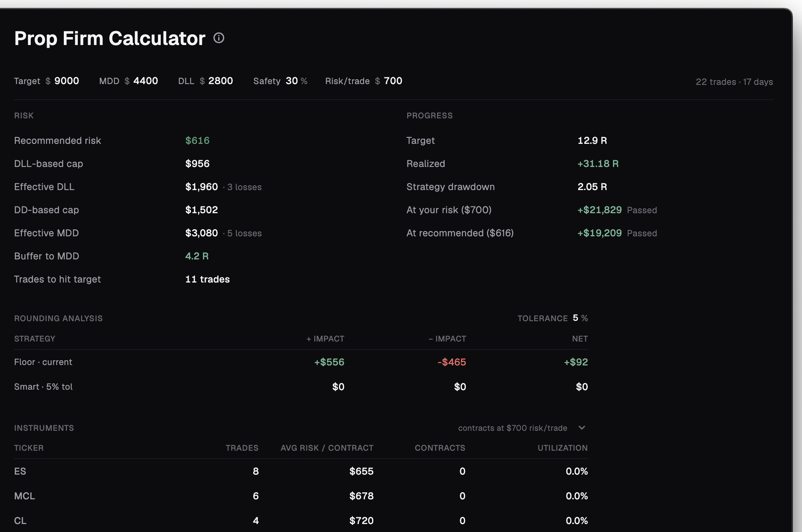Viewport: 802px width, 532px height.
Task: Click the TICKER column header
Action: point(29,448)
